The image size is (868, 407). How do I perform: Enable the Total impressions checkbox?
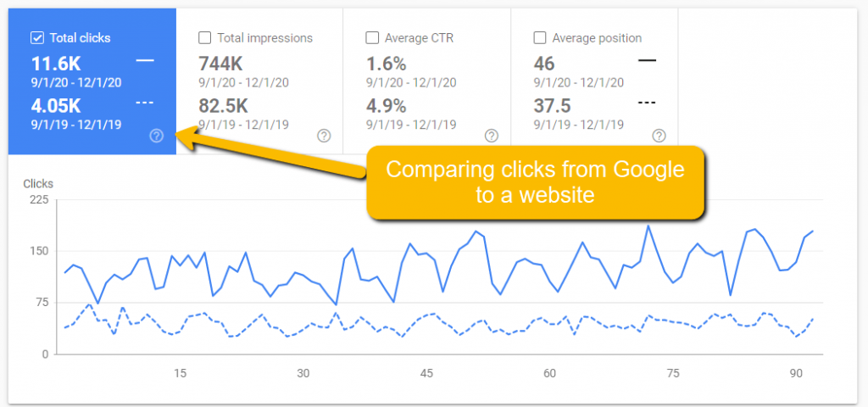[204, 37]
